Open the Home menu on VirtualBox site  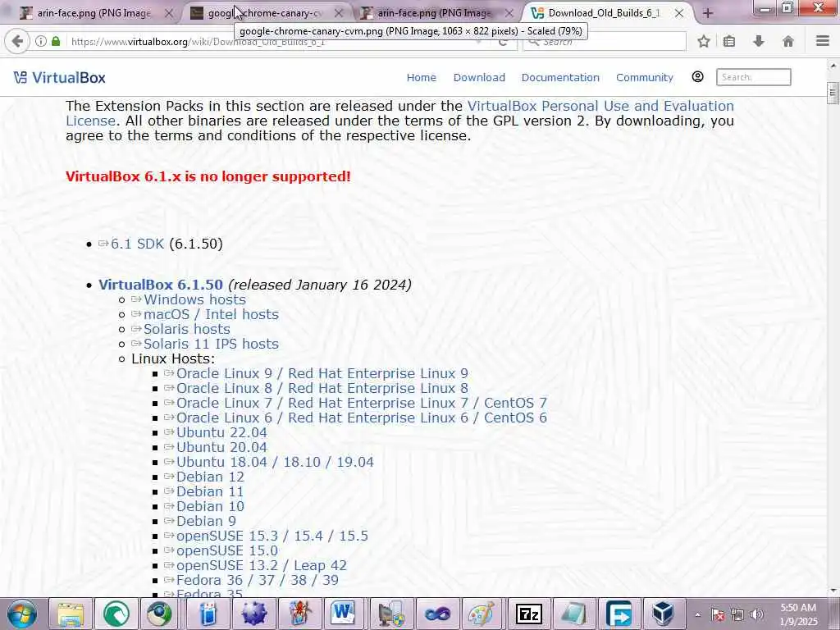[421, 77]
